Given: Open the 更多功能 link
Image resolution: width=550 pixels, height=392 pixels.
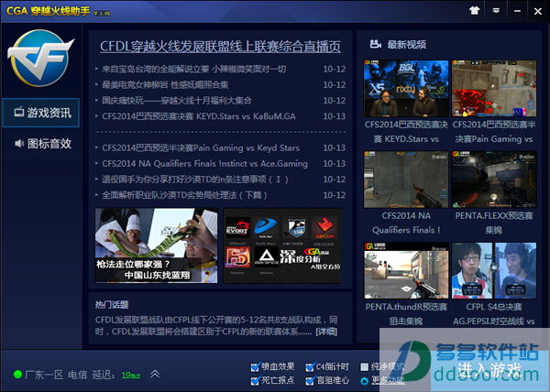Looking at the screenshot, I should coord(388,380).
